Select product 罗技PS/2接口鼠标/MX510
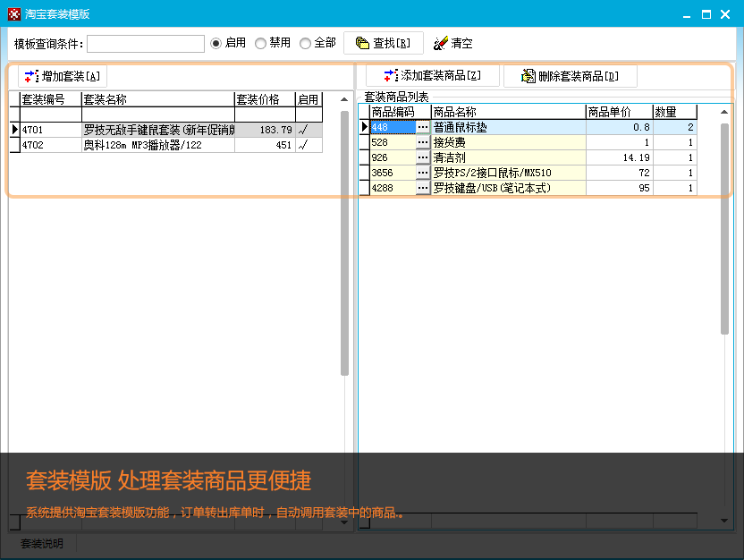 point(508,173)
